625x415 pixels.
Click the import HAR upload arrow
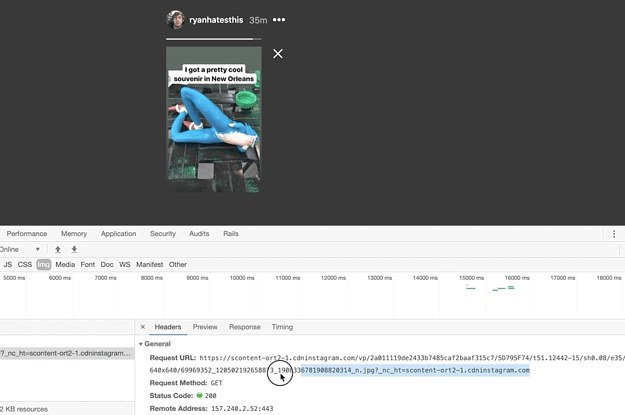point(58,249)
